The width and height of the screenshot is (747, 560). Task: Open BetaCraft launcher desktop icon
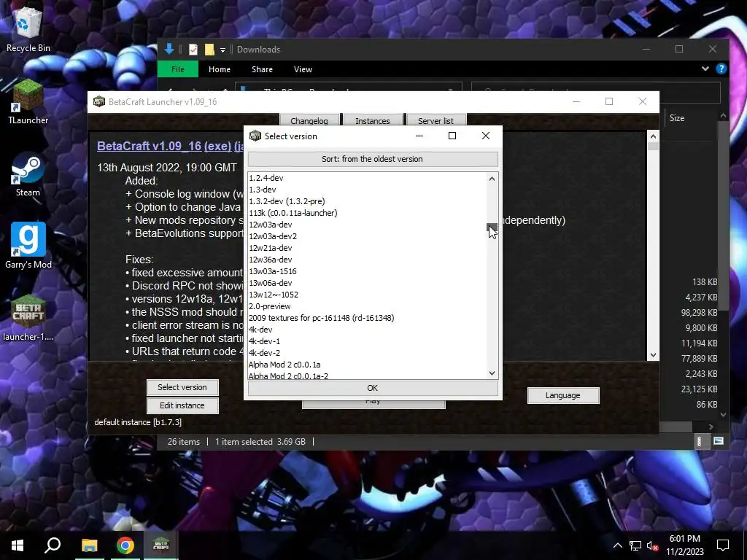[28, 318]
